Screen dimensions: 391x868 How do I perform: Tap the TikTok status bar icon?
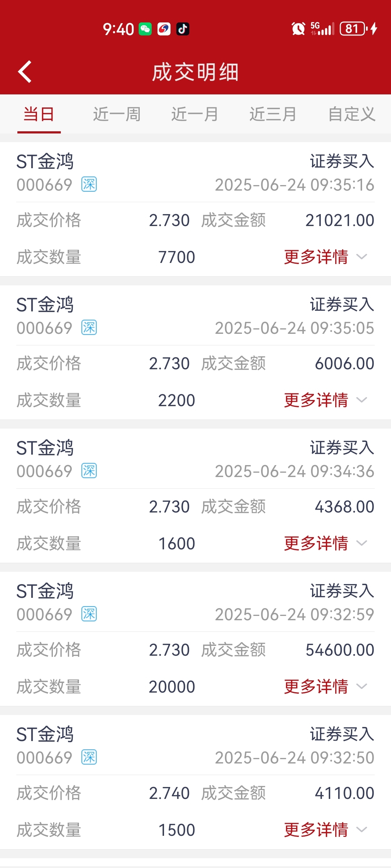click(182, 29)
